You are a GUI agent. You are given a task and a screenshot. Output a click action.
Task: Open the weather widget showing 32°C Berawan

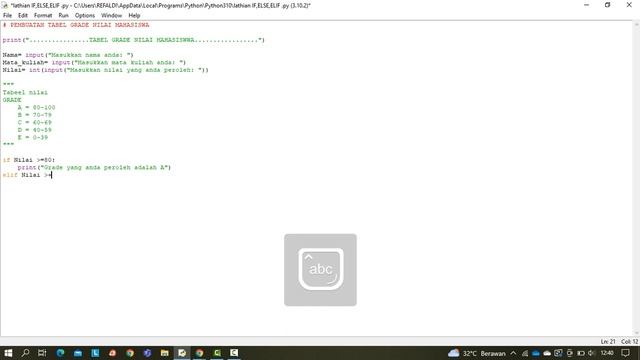click(x=477, y=353)
